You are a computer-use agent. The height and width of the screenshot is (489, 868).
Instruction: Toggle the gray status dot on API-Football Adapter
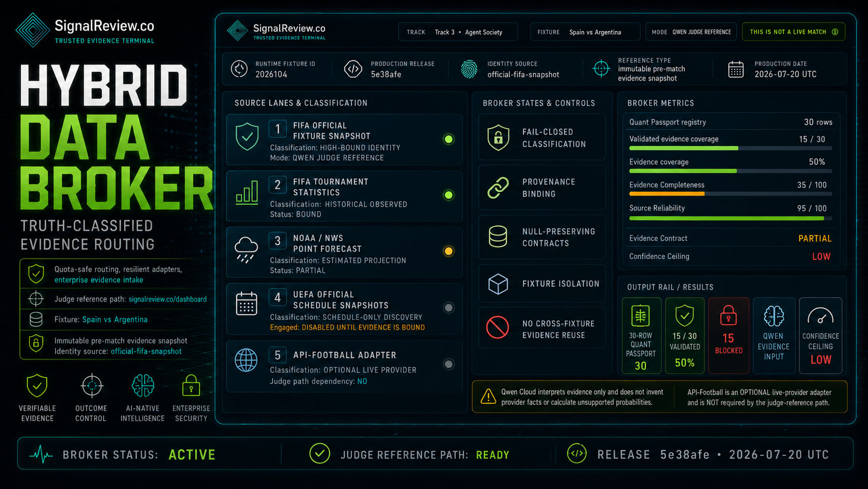pyautogui.click(x=449, y=364)
